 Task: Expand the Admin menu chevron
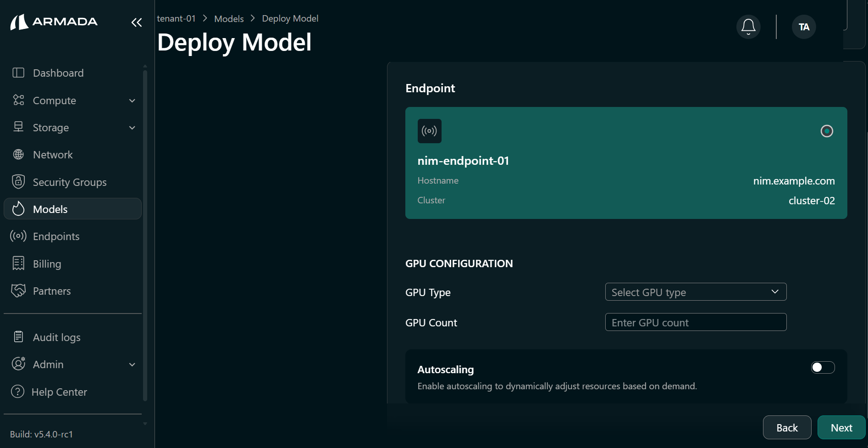[132, 364]
